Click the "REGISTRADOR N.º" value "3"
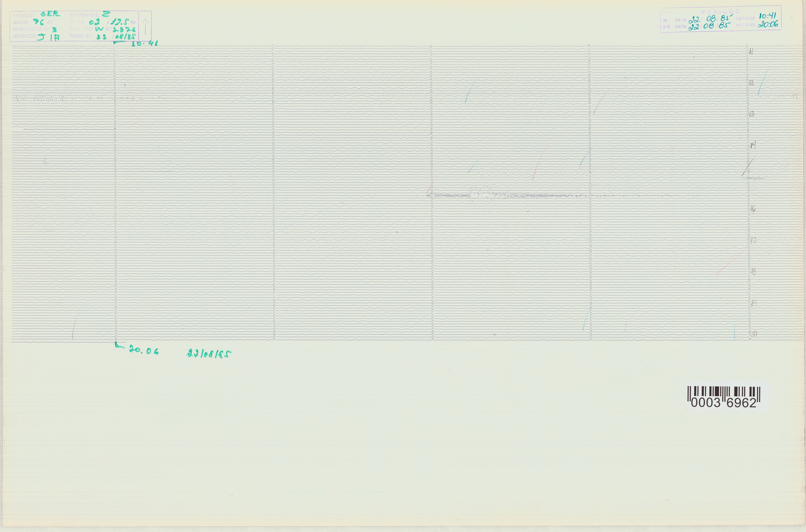 (54, 30)
